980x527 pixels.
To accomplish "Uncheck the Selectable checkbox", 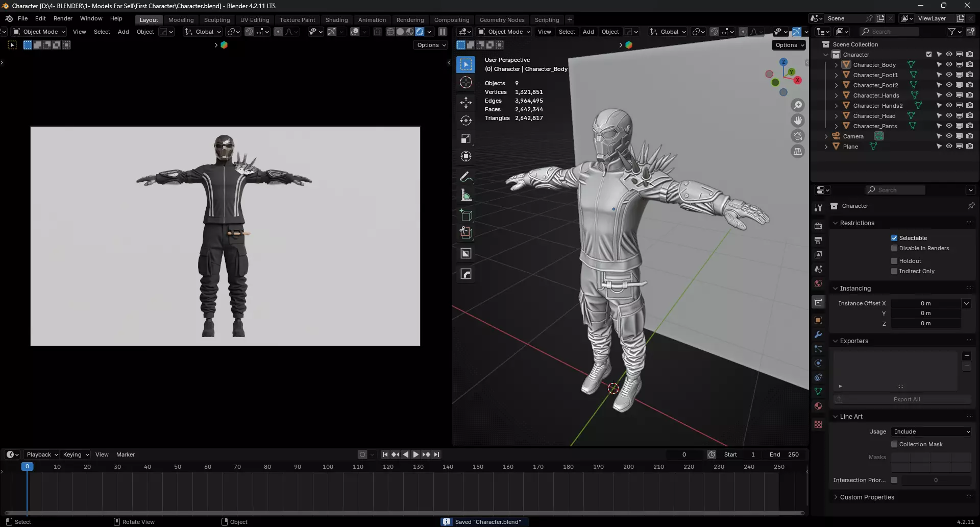I will click(894, 238).
